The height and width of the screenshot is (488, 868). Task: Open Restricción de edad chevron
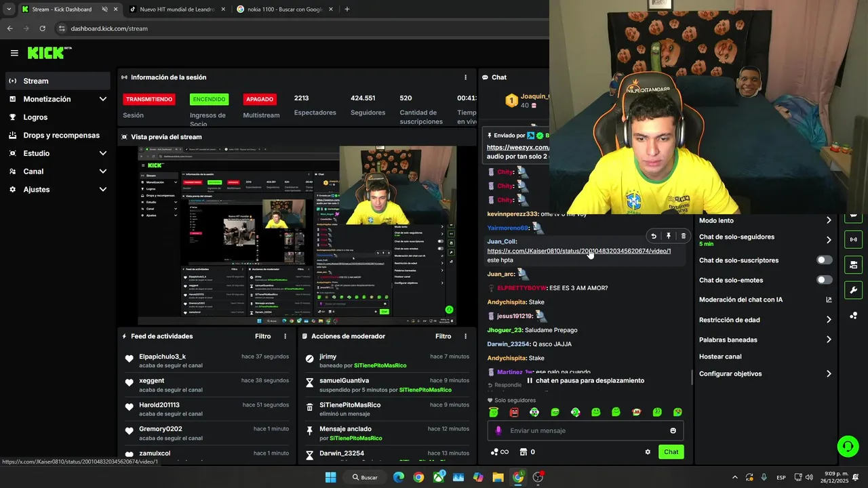[x=829, y=320]
